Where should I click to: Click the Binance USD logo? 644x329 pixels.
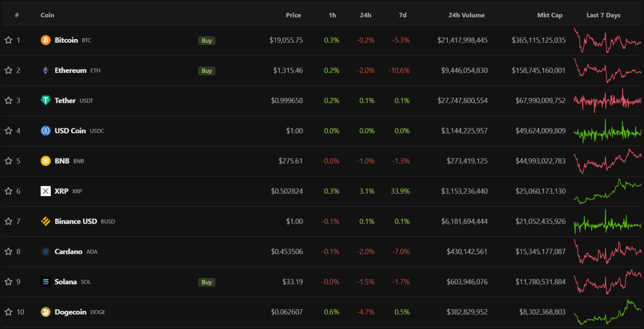pos(46,221)
